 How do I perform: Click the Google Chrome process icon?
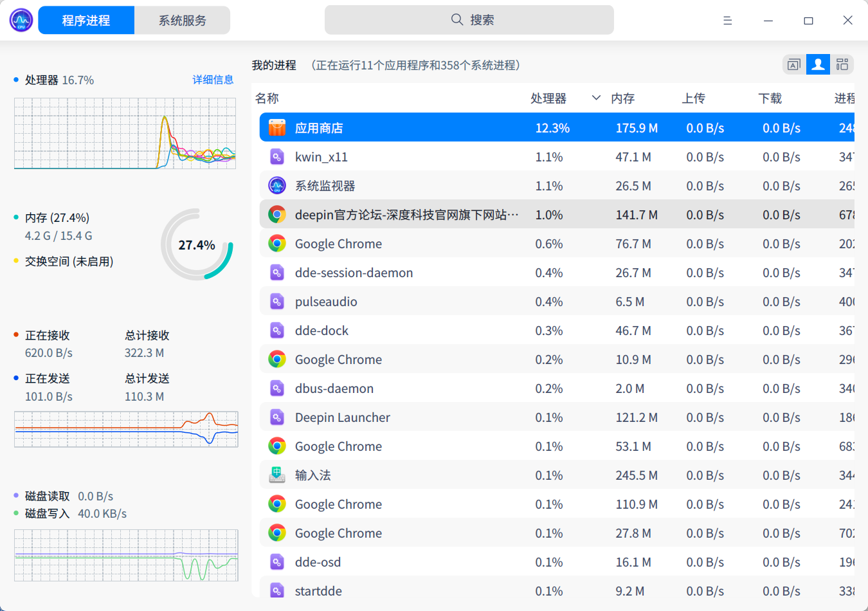(276, 243)
